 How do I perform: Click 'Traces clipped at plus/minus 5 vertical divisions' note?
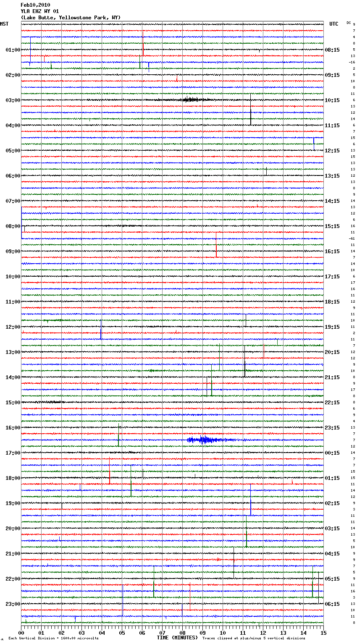pyautogui.click(x=254, y=639)
